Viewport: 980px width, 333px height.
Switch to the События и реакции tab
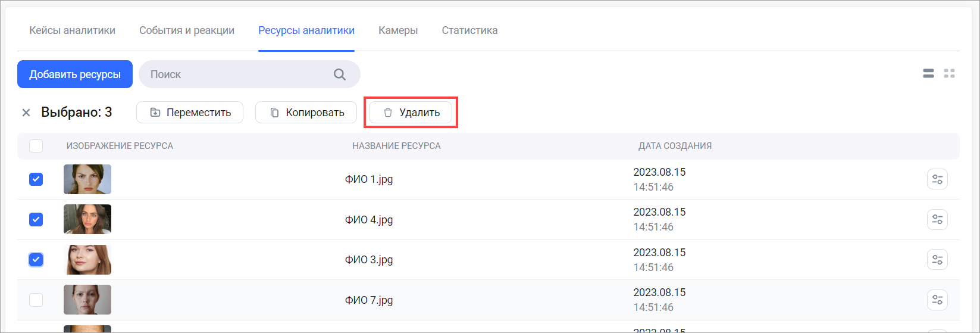point(187,30)
